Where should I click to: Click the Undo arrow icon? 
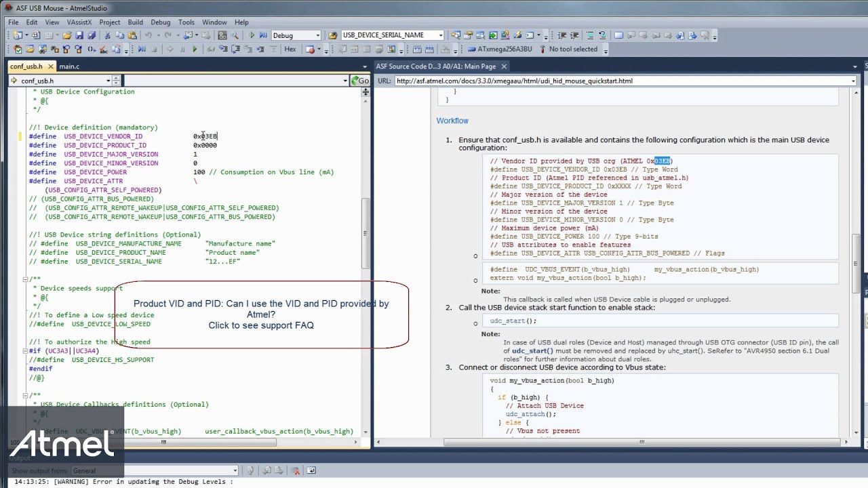pos(149,35)
